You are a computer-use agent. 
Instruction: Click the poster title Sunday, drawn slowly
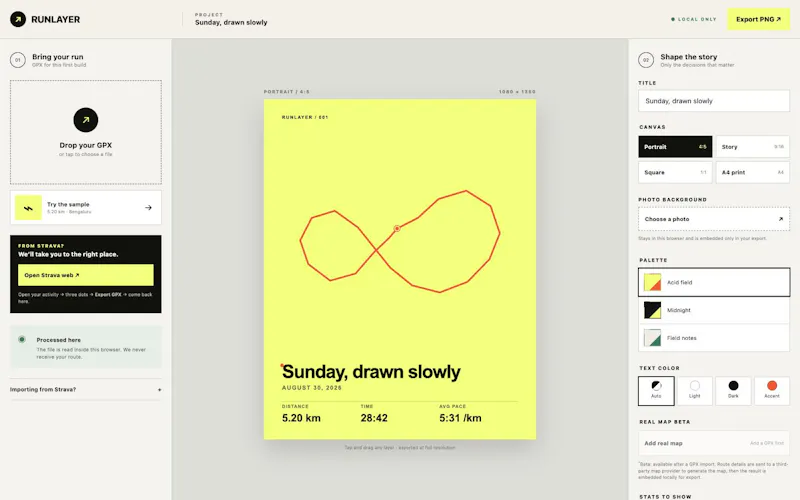(x=371, y=372)
